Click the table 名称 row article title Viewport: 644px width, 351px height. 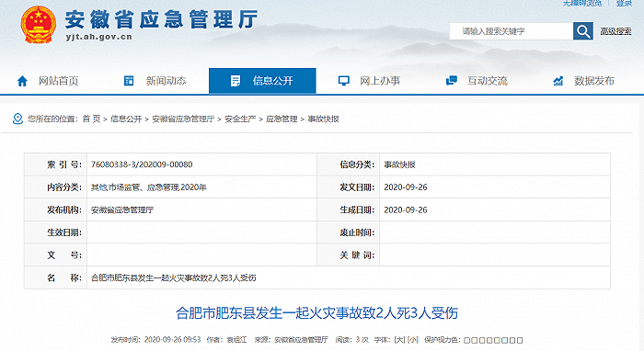(x=173, y=278)
